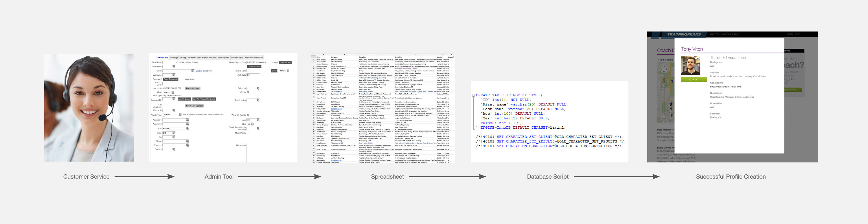
Task: Click lookup icon beside Affiliate ID field
Action: (x=174, y=110)
